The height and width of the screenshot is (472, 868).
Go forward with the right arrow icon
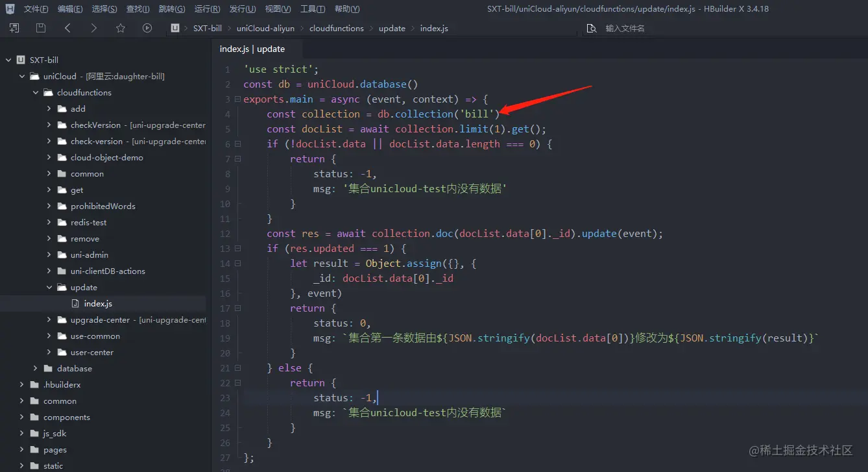[94, 28]
